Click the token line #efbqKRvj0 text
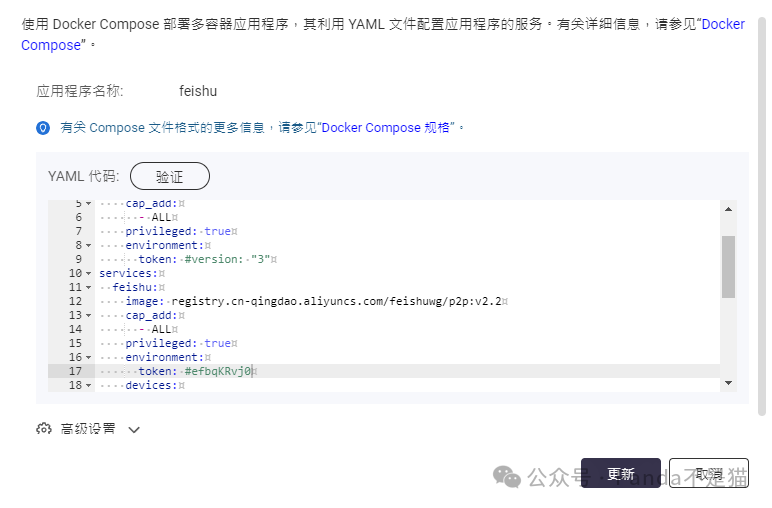772x508 pixels. pos(218,371)
